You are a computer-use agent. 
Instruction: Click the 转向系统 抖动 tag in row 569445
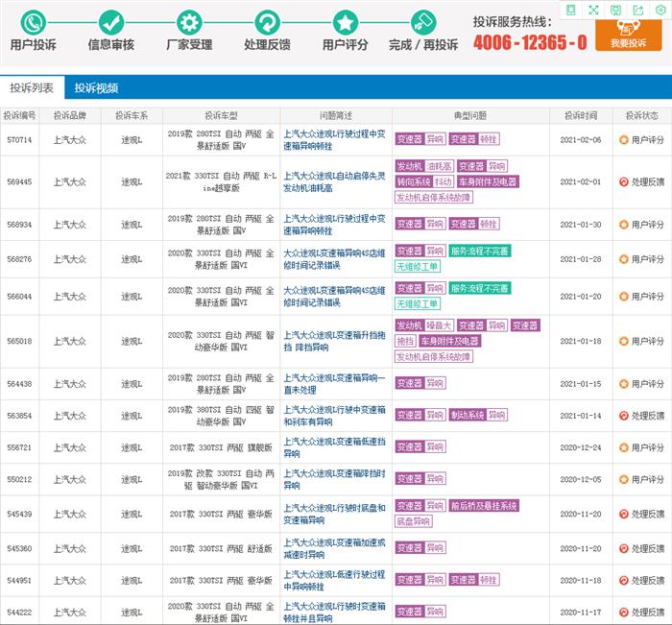click(424, 181)
